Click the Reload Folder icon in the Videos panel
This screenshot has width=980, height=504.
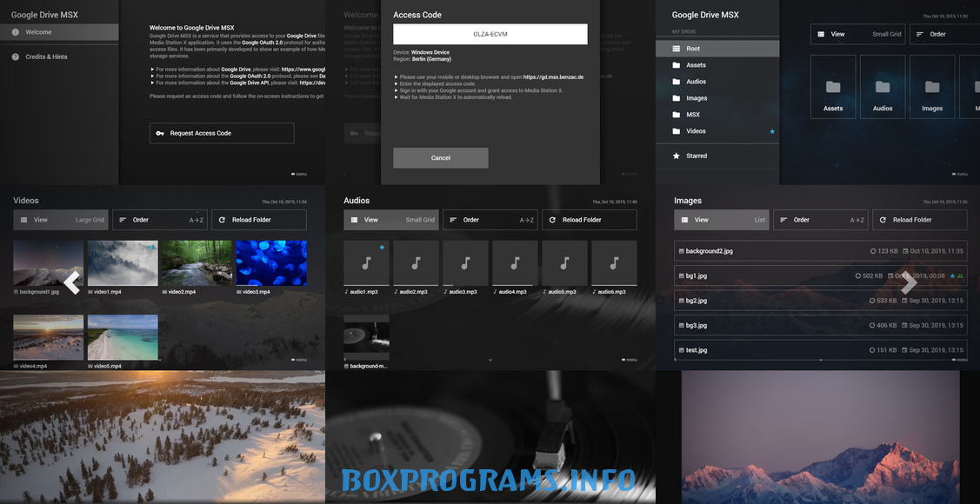[x=223, y=220]
